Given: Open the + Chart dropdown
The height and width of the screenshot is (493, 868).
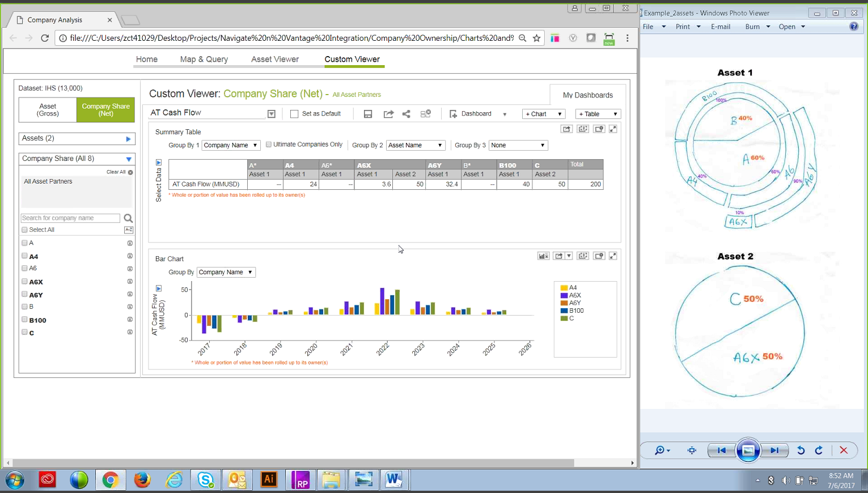Looking at the screenshot, I should pyautogui.click(x=543, y=114).
